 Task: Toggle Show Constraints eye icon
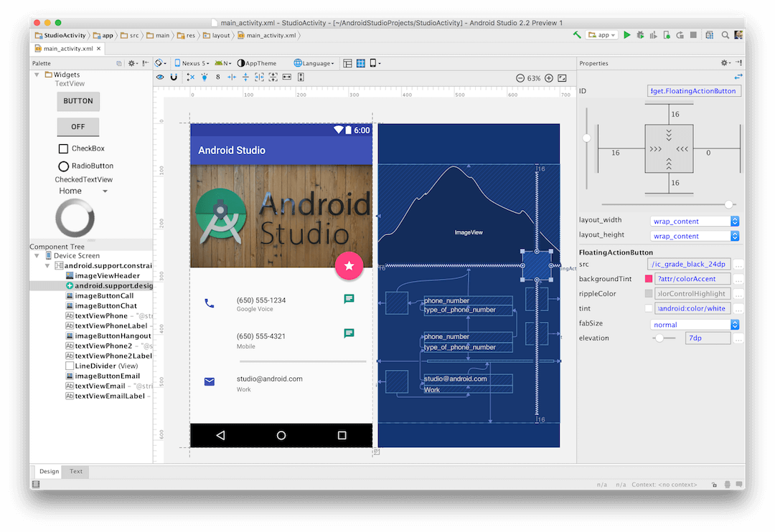point(161,77)
